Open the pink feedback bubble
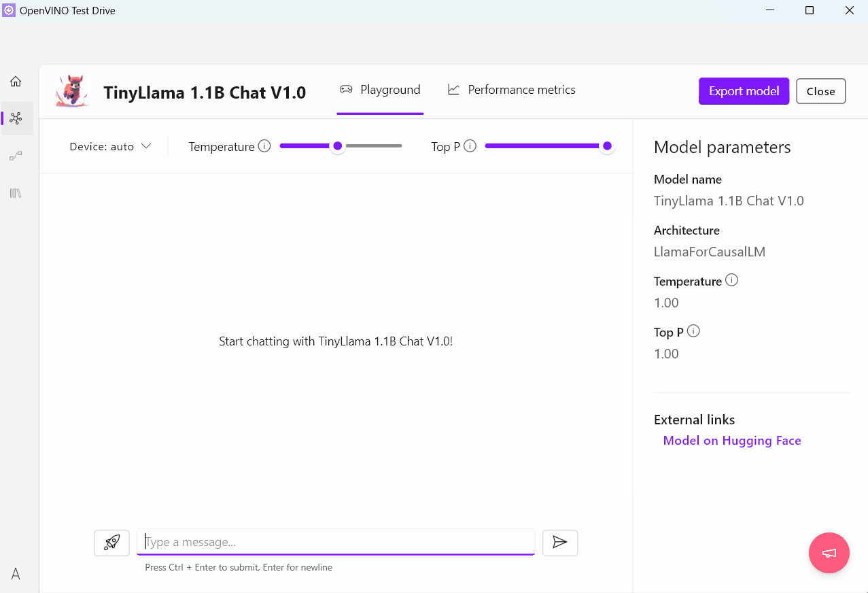Screen dimensions: 868x593 (829, 552)
